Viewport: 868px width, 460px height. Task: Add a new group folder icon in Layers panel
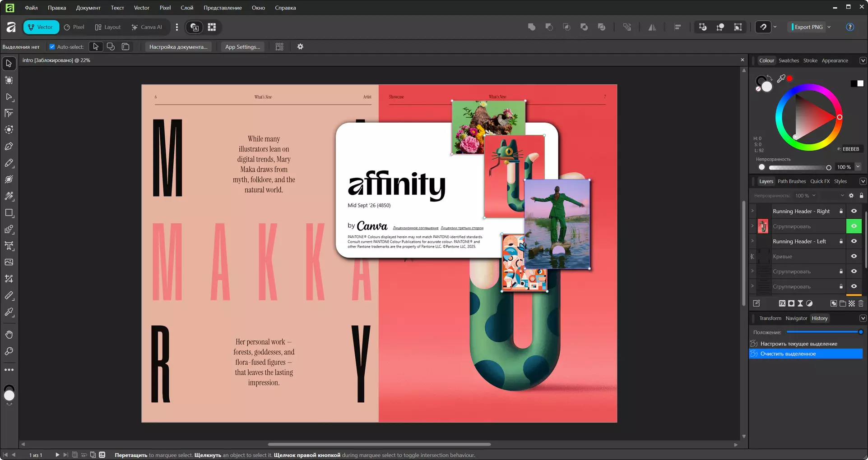[843, 304]
